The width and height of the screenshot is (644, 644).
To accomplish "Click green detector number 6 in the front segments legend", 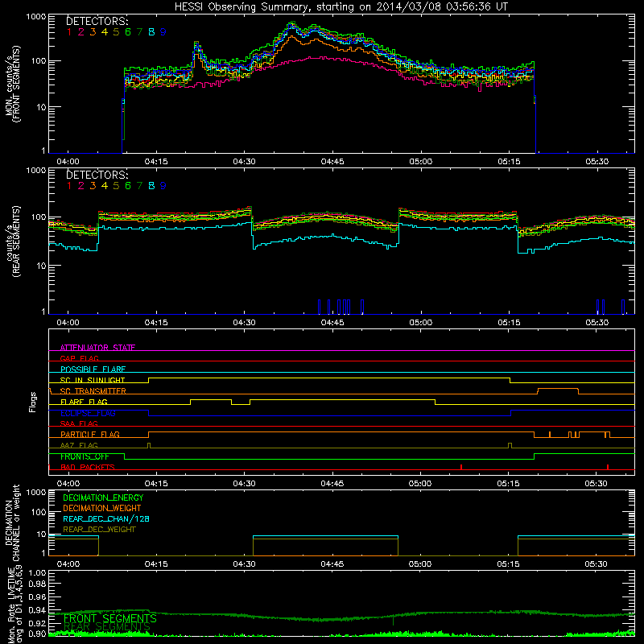I will point(128,31).
